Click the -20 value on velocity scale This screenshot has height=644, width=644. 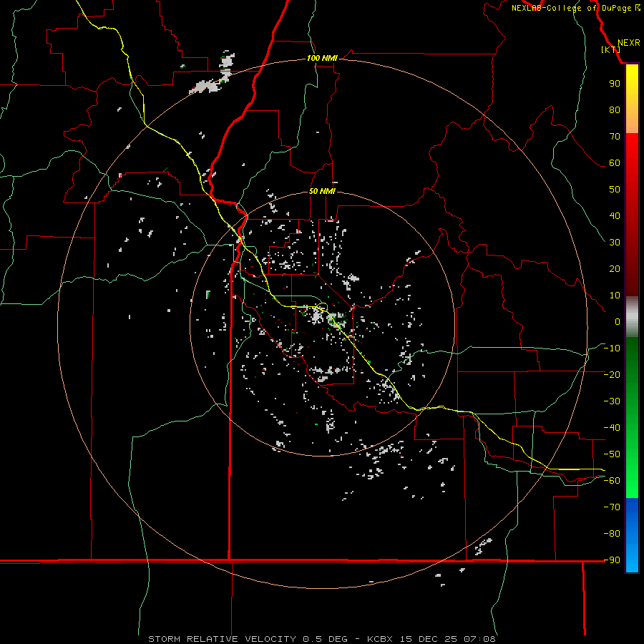pos(612,374)
